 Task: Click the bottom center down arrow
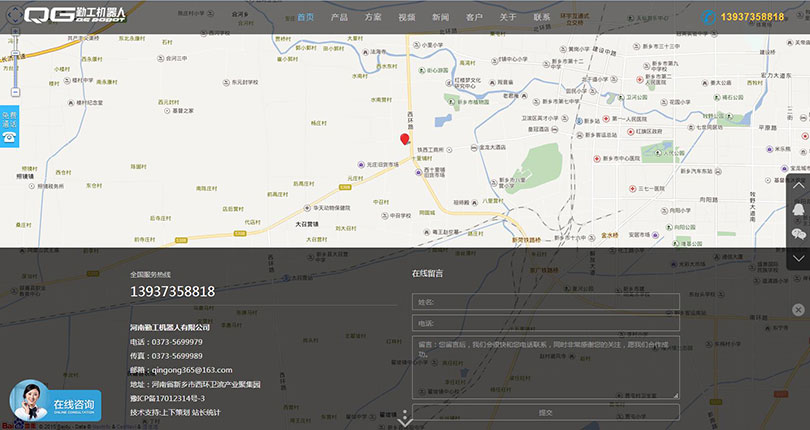tap(405, 421)
